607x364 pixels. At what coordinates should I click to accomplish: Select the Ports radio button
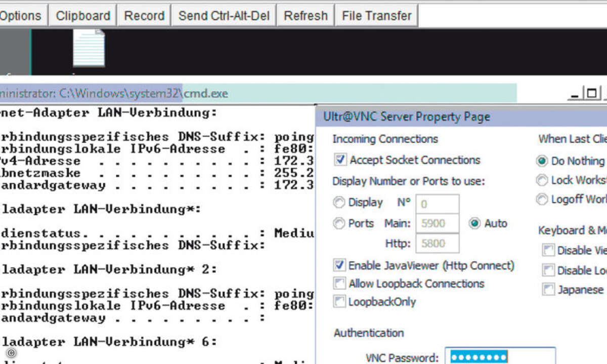click(339, 223)
